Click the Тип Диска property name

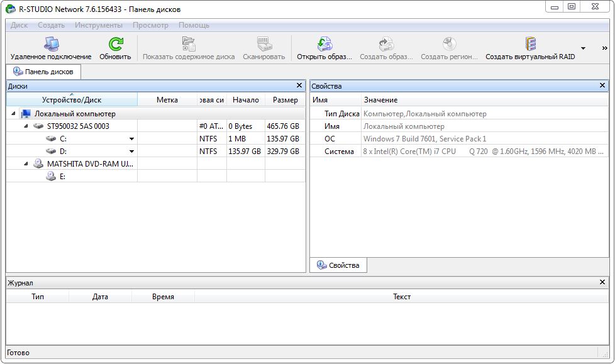(341, 114)
